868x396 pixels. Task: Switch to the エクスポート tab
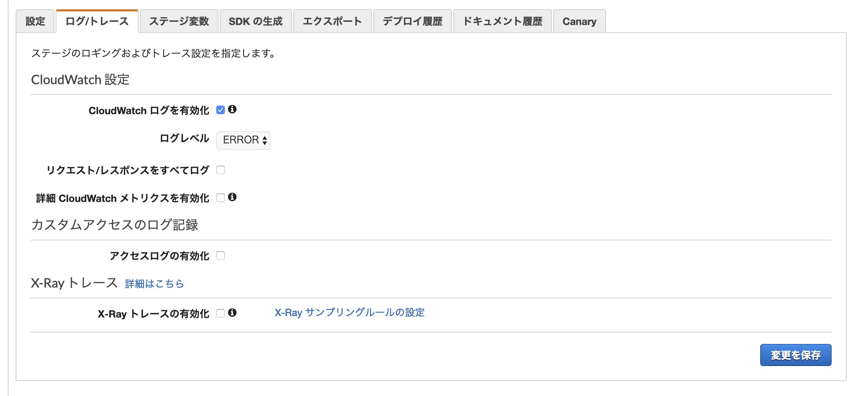(x=332, y=21)
